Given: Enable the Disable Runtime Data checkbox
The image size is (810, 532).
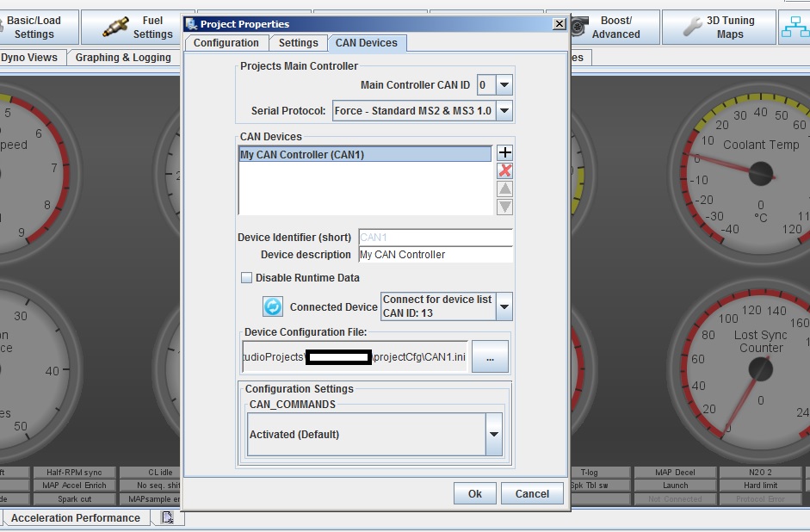Looking at the screenshot, I should coord(247,278).
